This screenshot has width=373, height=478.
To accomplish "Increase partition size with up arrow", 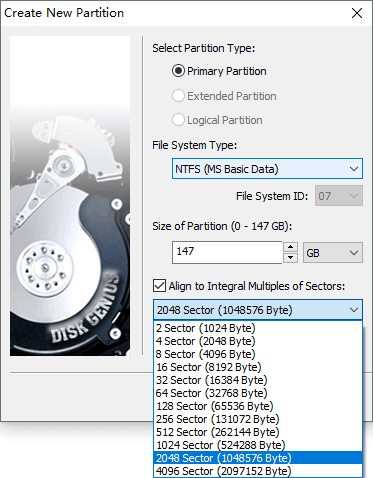I will 291,247.
